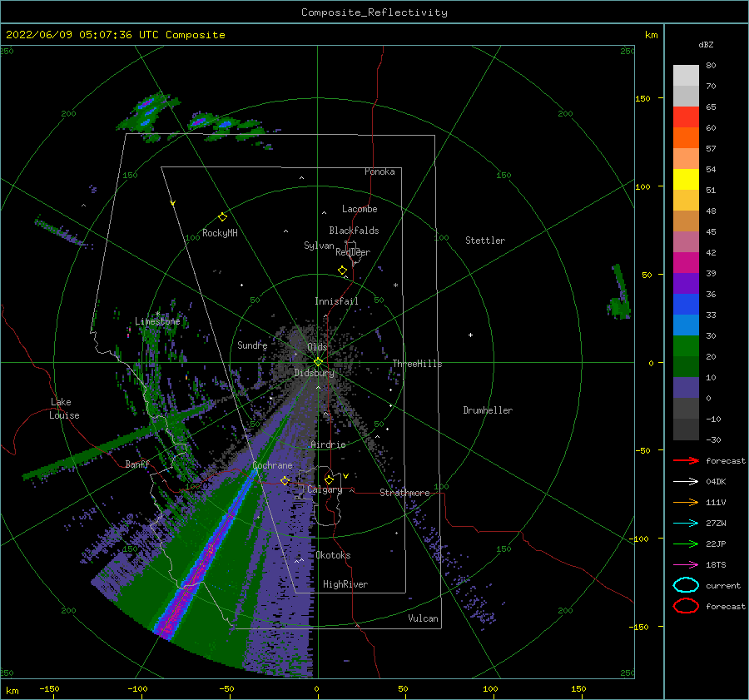Click the Airdrie town label

click(x=328, y=444)
